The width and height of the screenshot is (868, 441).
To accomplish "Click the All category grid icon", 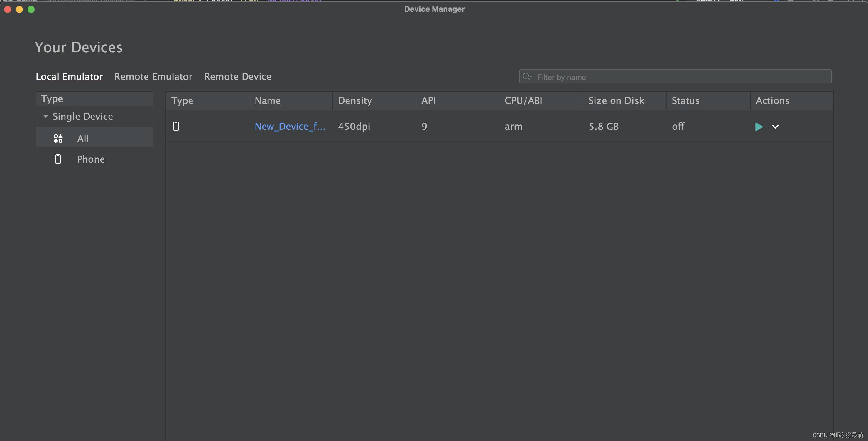I will (58, 139).
